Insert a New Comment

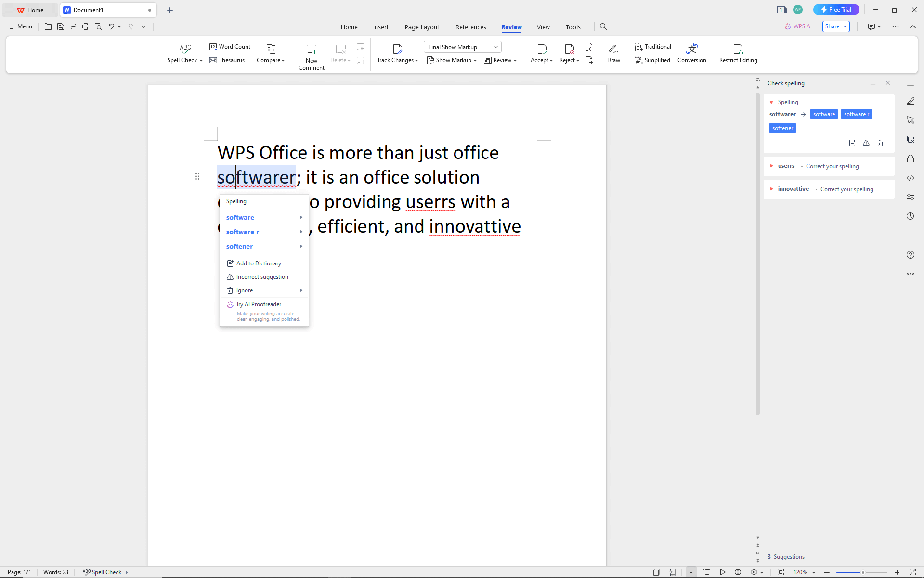pos(311,54)
